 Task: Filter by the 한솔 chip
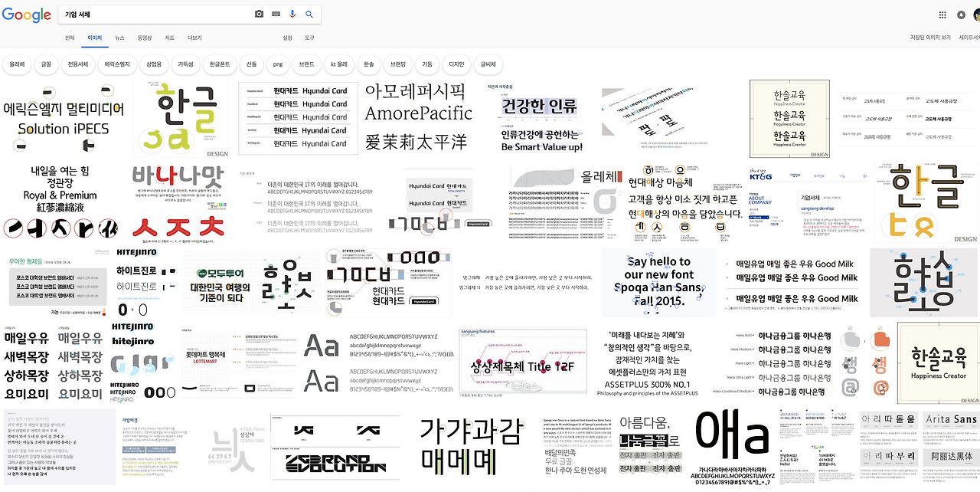(x=369, y=64)
